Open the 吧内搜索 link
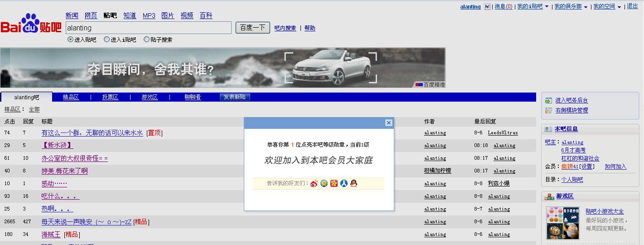644x245 pixels. point(285,28)
